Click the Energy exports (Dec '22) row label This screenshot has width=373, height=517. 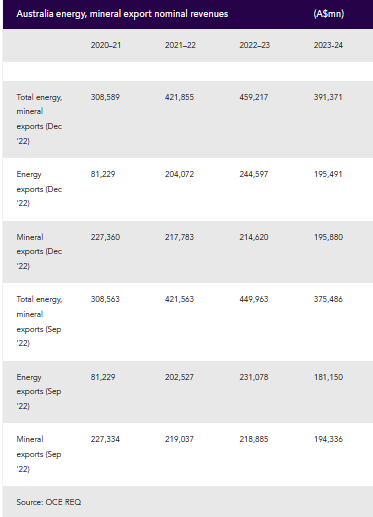point(39,189)
